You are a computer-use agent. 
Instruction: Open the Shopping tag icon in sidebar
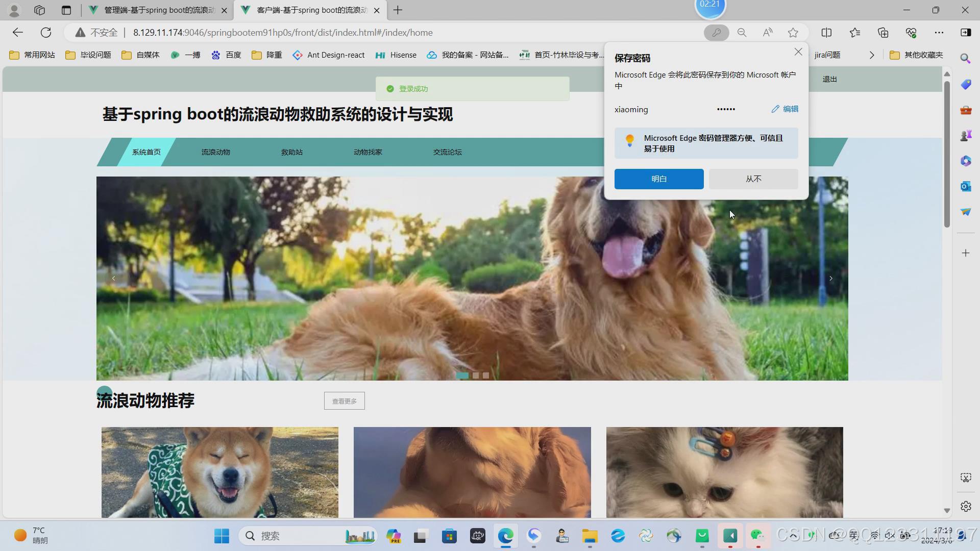(x=965, y=84)
